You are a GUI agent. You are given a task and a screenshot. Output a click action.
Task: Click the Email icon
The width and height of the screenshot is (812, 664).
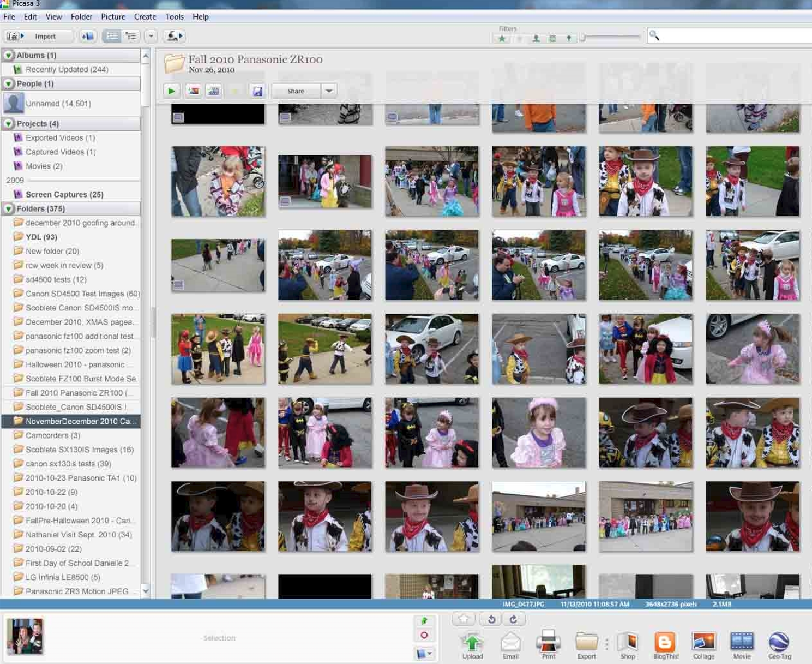pyautogui.click(x=510, y=644)
